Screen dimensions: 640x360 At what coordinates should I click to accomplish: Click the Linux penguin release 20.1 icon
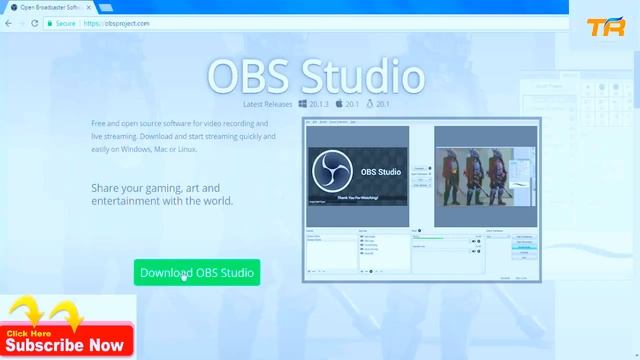370,104
